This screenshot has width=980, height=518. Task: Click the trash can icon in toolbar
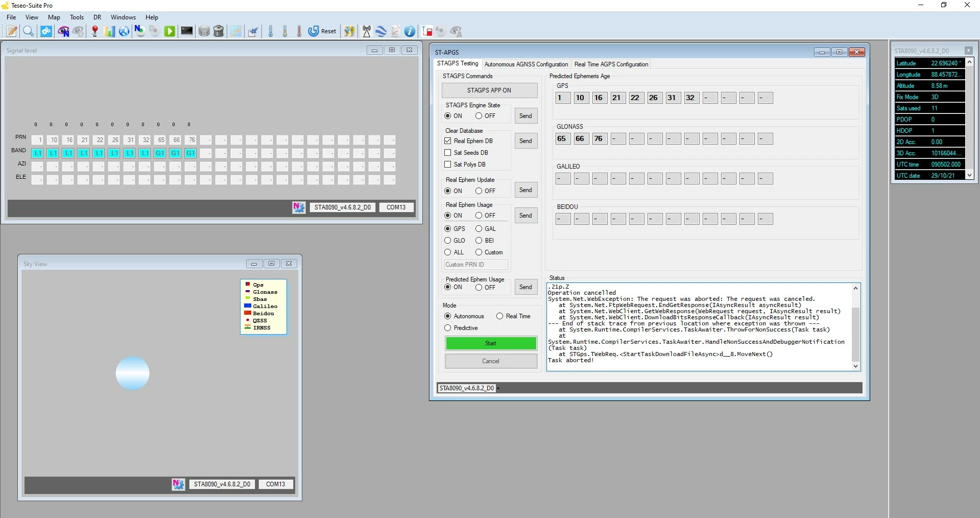coord(219,31)
